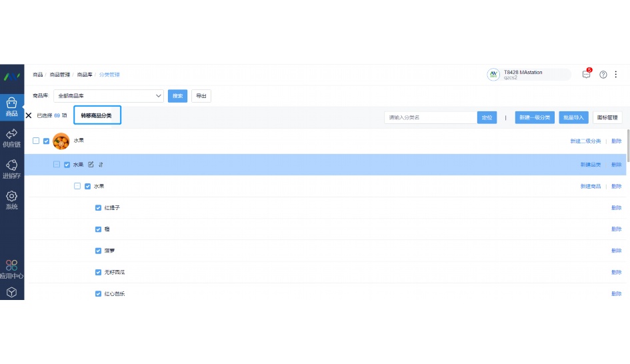Open 系统 settings from the sidebar
Viewport: 630px width, 364px height.
point(11,200)
